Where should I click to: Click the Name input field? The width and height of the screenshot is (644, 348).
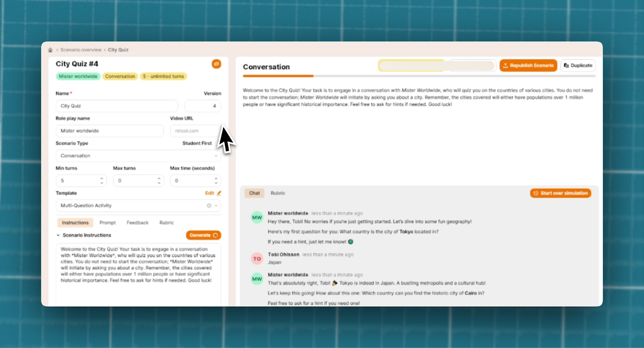click(x=117, y=106)
